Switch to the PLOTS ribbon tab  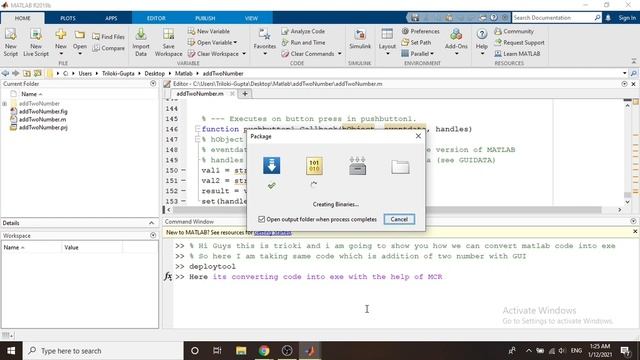(68, 18)
